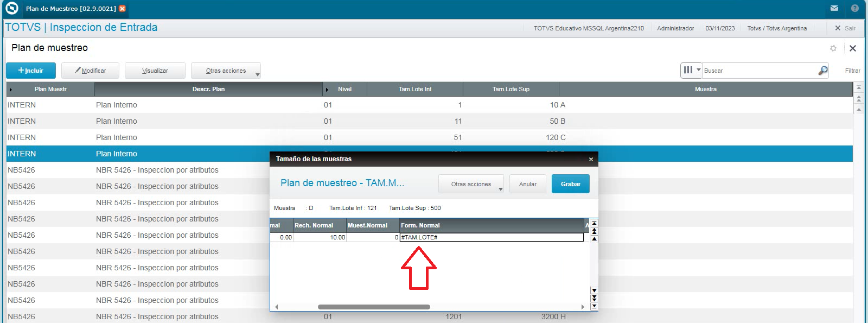Page up in dialog grid scrollbar
868x323 pixels.
tap(594, 231)
